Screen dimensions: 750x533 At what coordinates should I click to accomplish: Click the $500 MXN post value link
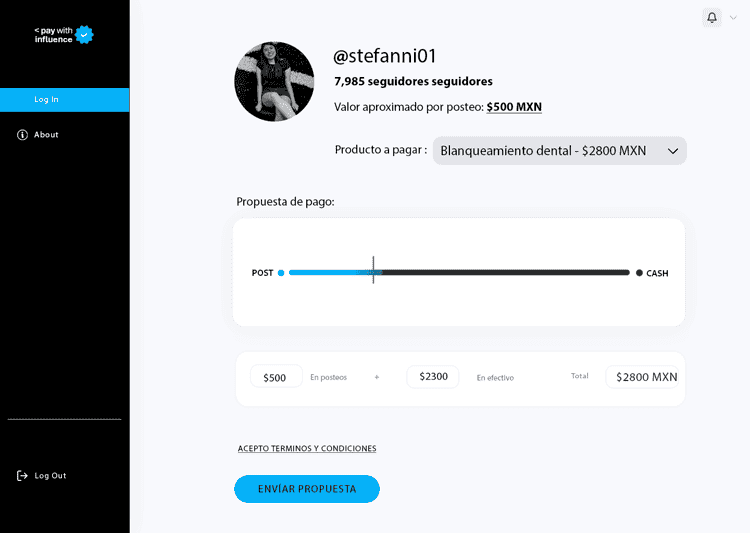(514, 107)
